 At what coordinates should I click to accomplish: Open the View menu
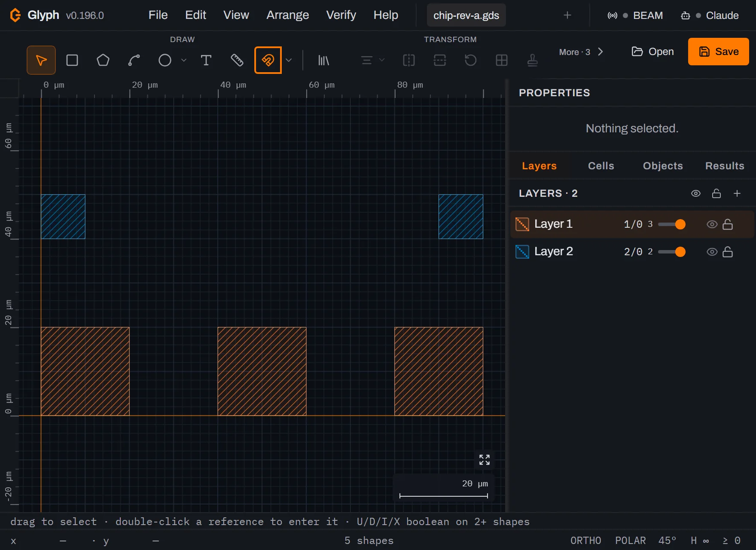coord(236,15)
